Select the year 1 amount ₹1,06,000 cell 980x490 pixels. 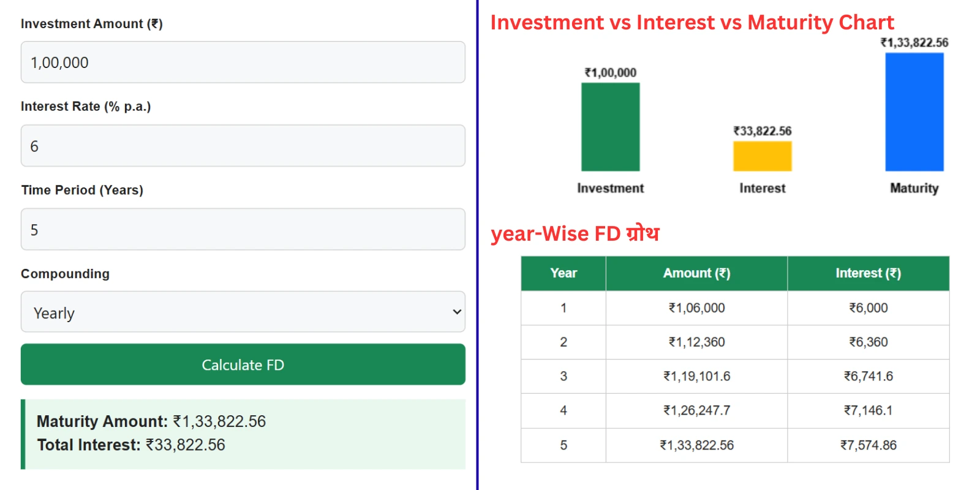coord(696,308)
